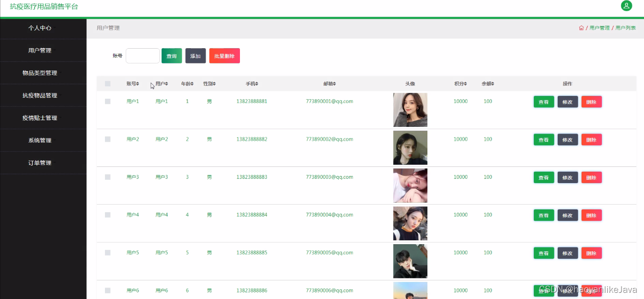Click 用户管理 link in breadcrumb
The width and height of the screenshot is (644, 299).
click(x=600, y=28)
